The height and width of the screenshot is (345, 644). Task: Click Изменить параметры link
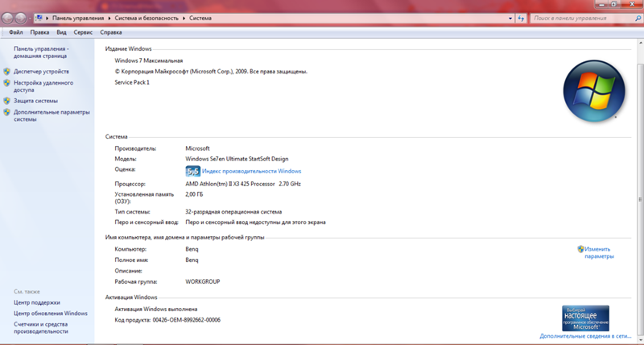tap(599, 252)
